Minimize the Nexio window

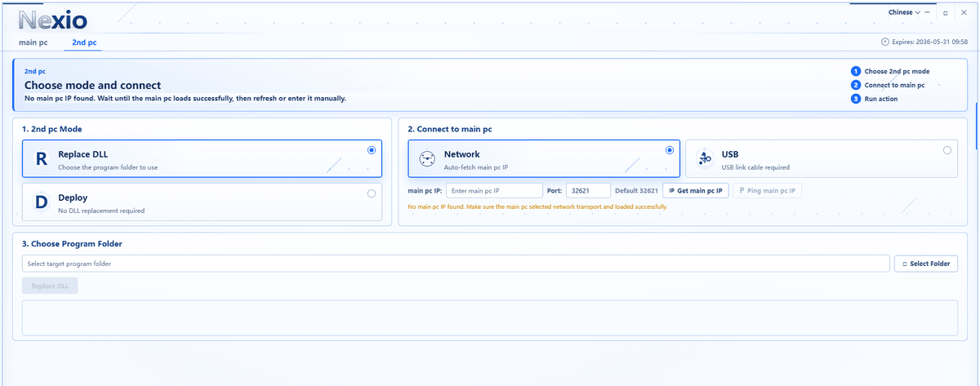928,13
